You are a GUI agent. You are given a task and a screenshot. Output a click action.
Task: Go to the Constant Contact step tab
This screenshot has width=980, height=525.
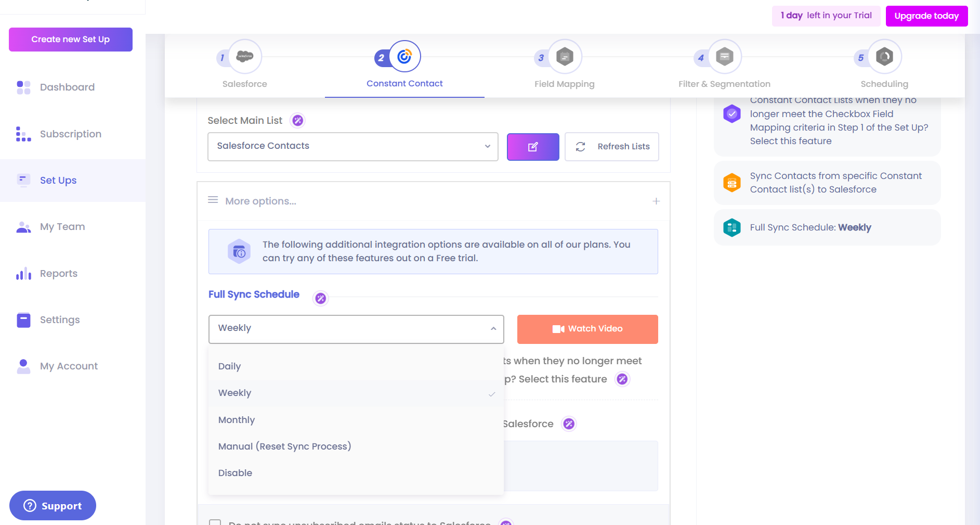coord(404,66)
